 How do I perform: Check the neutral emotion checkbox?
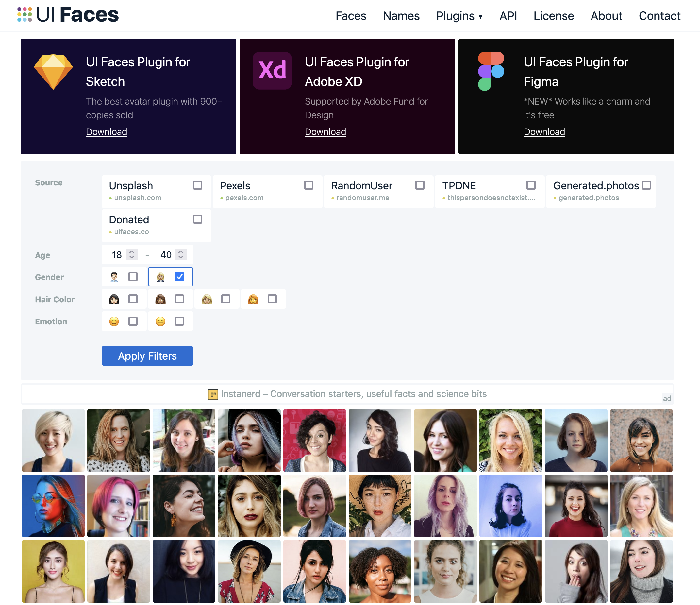coord(179,321)
